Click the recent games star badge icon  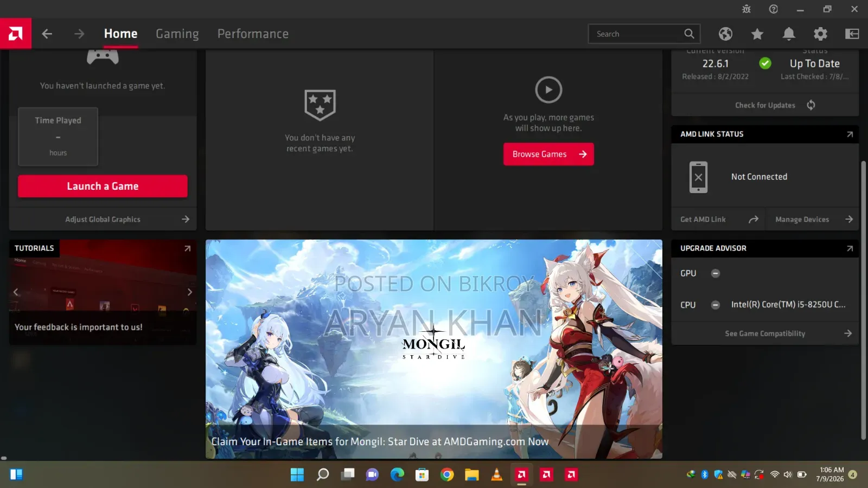pos(320,105)
